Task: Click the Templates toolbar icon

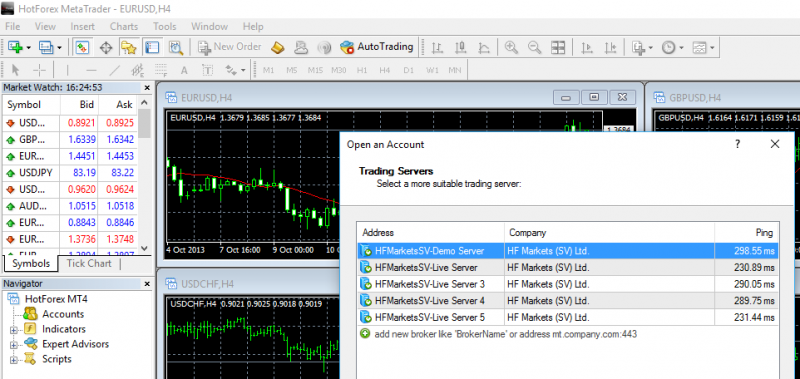Action: coord(699,47)
